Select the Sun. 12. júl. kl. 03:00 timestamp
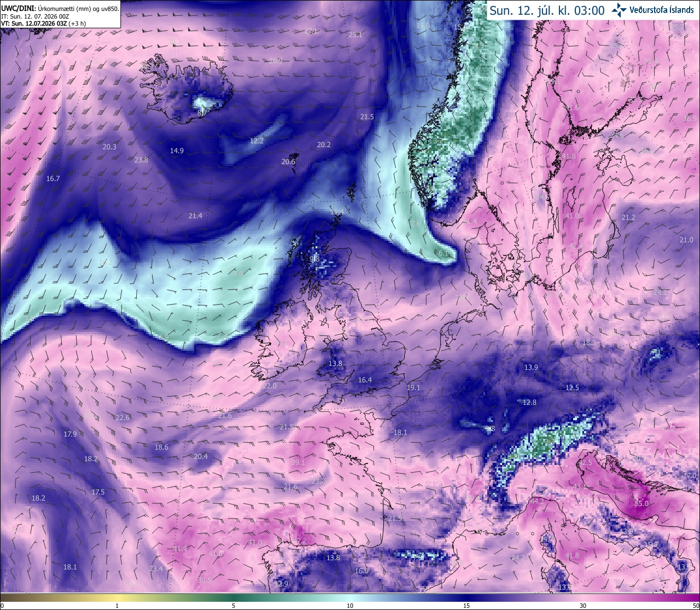 click(547, 10)
